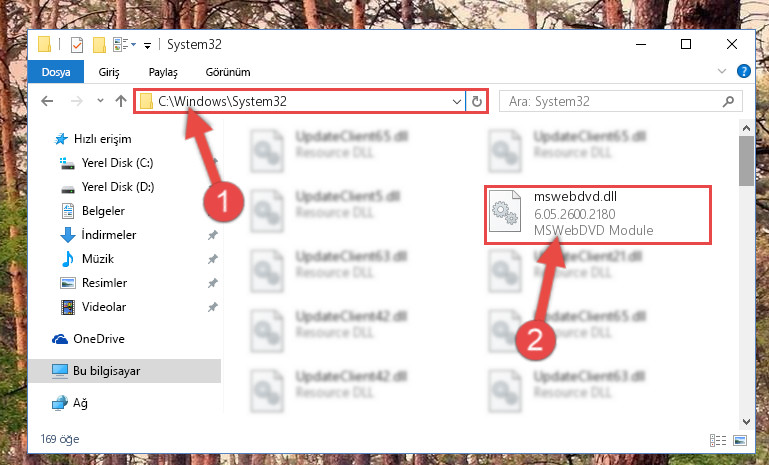Click the search magnifier icon
Viewport: 769px width, 465px height.
(728, 102)
